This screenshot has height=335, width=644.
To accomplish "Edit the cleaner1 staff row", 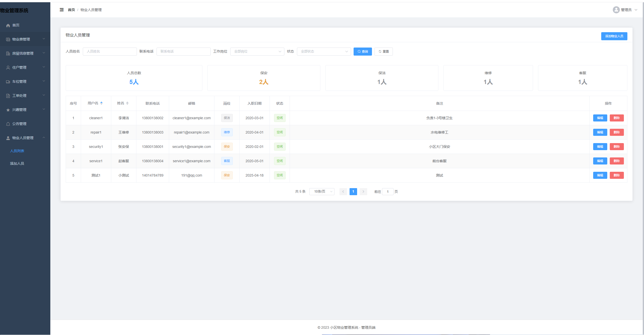I will pyautogui.click(x=600, y=118).
